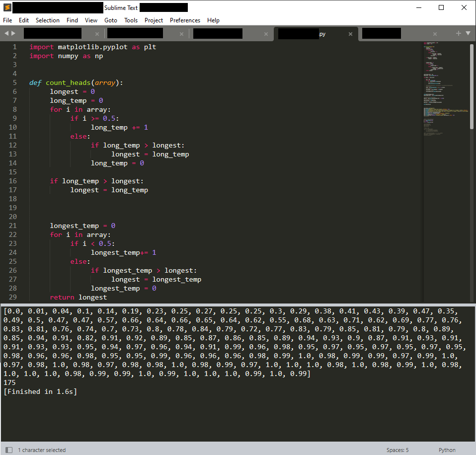Viewport: 476px width, 455px height.
Task: Click 'return longest' on line 29
Action: click(79, 297)
